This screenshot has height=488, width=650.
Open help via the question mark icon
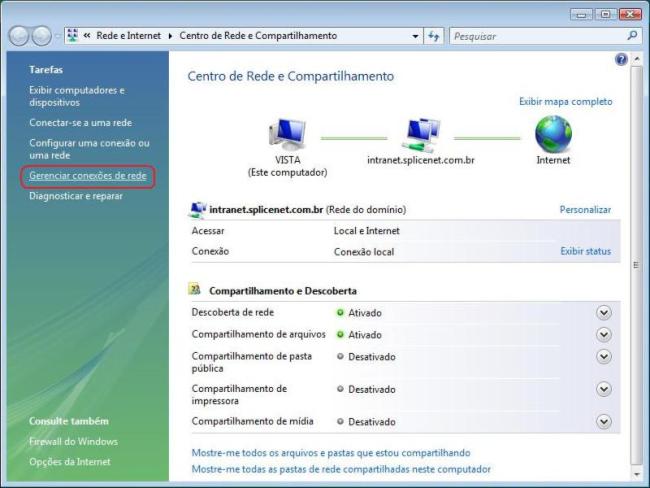coord(621,60)
